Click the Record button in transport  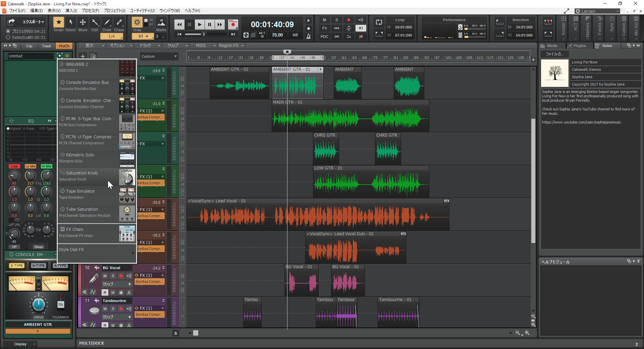[x=233, y=24]
